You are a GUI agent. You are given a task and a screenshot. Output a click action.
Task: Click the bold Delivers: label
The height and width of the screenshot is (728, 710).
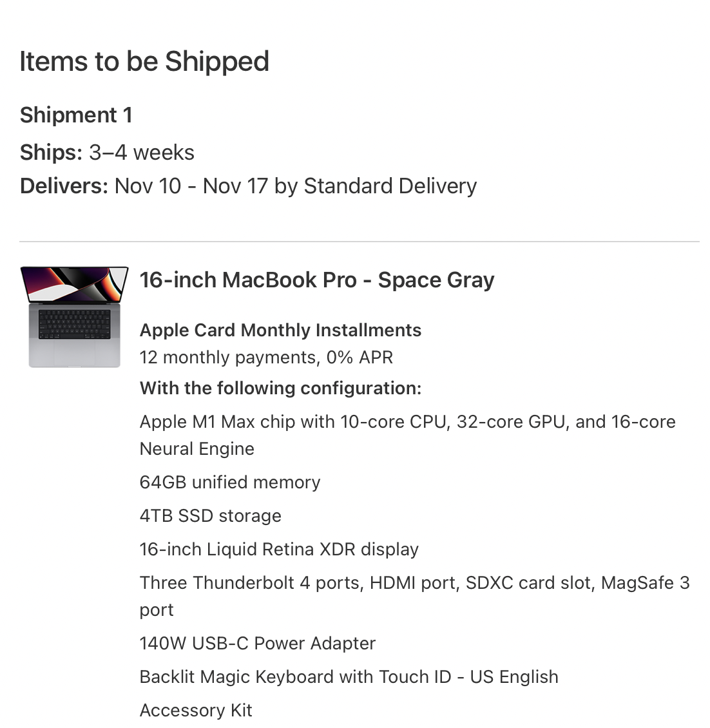[64, 186]
